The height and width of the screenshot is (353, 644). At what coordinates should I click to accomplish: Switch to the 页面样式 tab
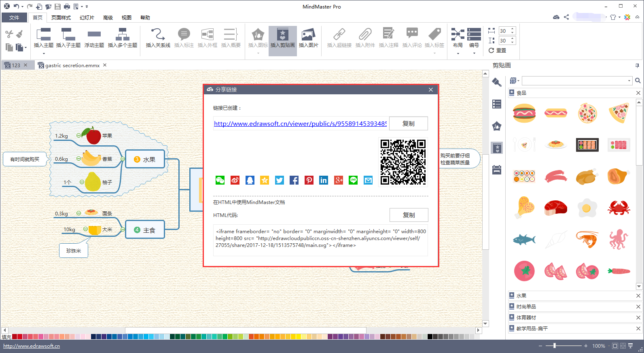click(61, 17)
